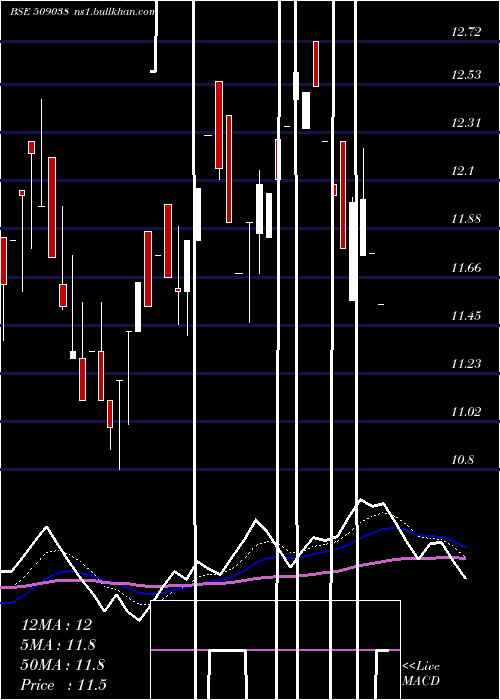Click the 12.72 price axis label
This screenshot has width=500, height=700.
coord(466,32)
